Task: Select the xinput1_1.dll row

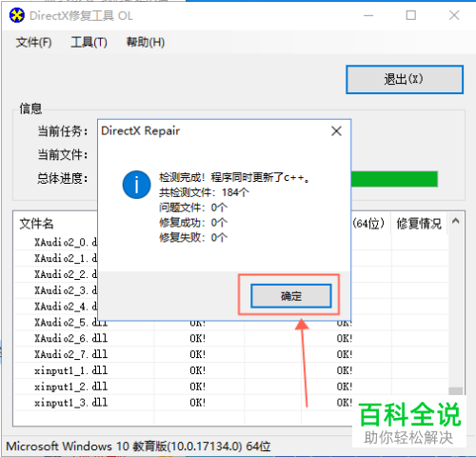Action: coord(230,370)
